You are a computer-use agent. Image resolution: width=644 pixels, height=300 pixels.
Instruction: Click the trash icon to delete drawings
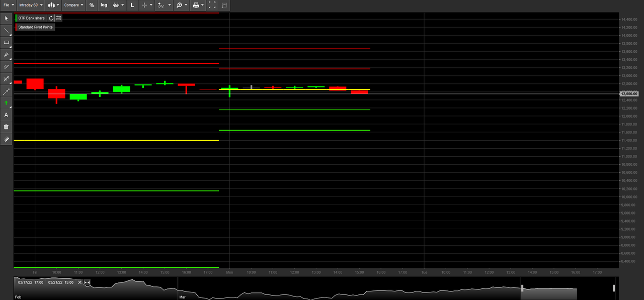tap(7, 127)
